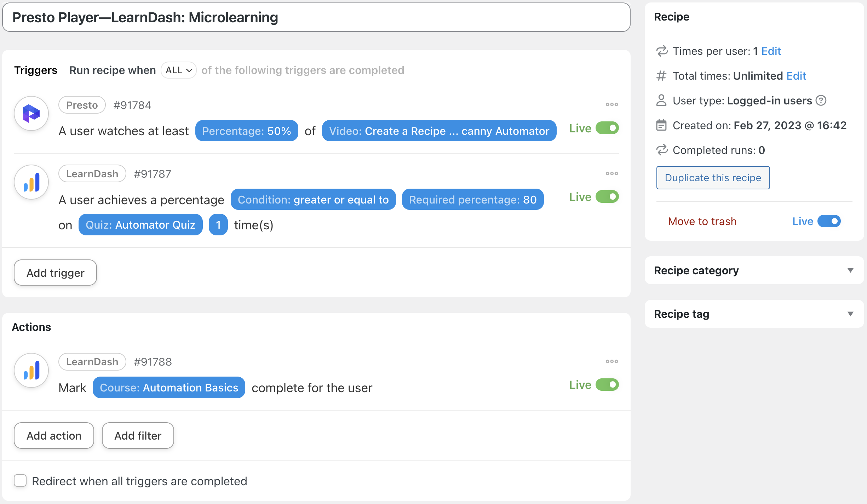Click the Add filter button
Viewport: 867px width, 504px height.
[x=138, y=435]
